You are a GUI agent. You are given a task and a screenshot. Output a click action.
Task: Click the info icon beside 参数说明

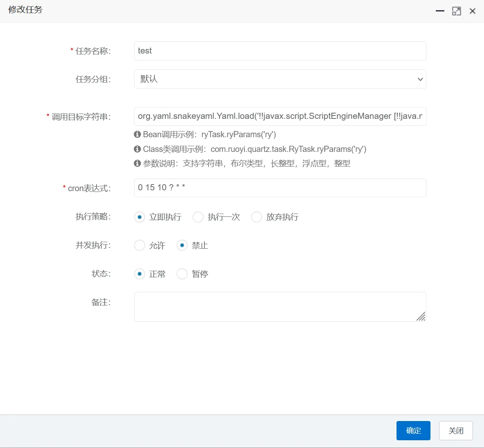(x=137, y=163)
